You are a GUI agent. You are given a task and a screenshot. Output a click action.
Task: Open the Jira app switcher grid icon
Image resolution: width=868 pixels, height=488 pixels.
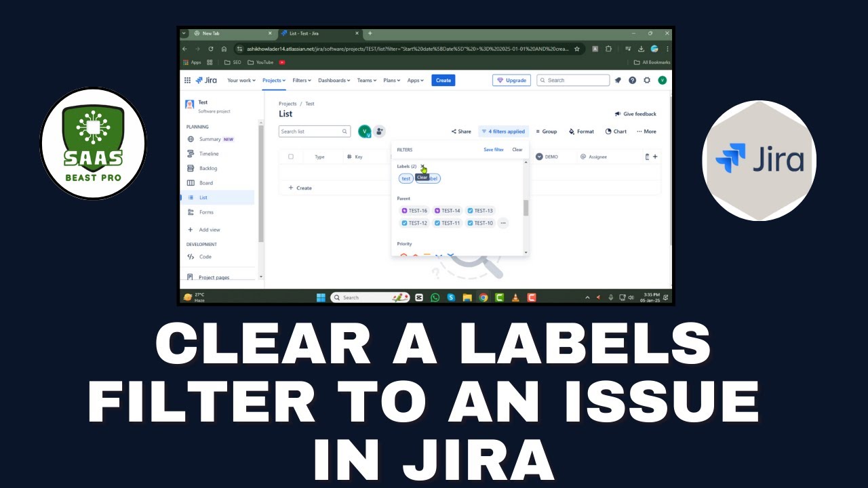point(188,80)
